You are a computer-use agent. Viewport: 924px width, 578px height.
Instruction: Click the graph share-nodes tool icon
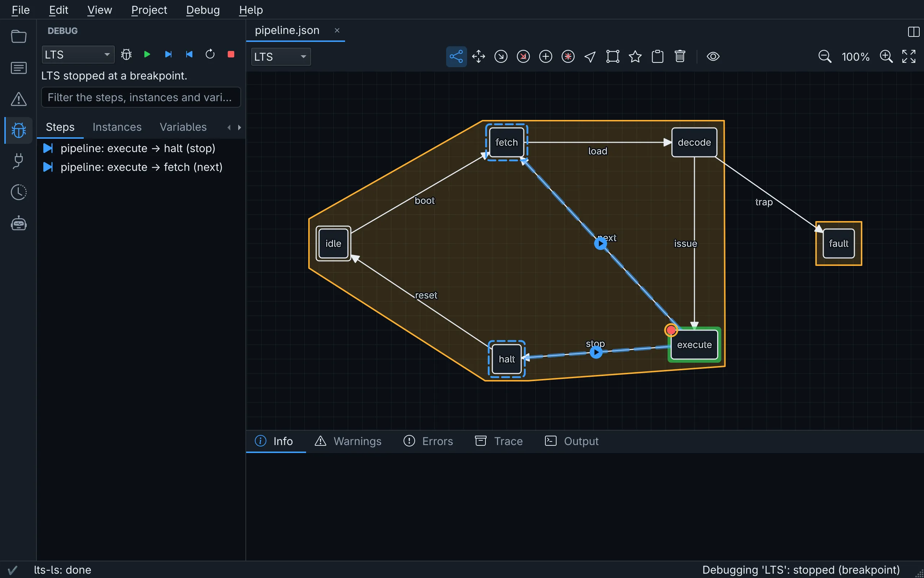(456, 57)
